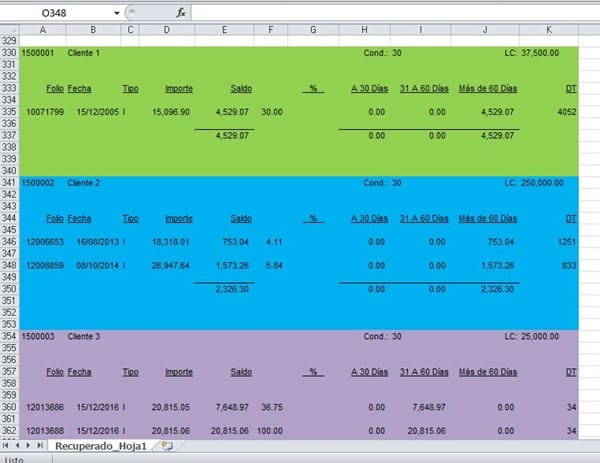Select column A header
This screenshot has height=463, width=600.
point(43,30)
